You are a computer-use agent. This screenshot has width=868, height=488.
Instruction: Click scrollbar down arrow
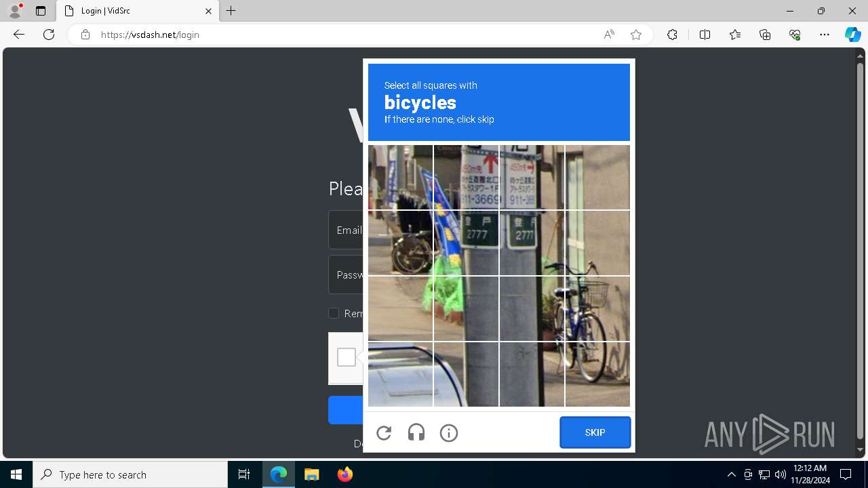click(861, 450)
